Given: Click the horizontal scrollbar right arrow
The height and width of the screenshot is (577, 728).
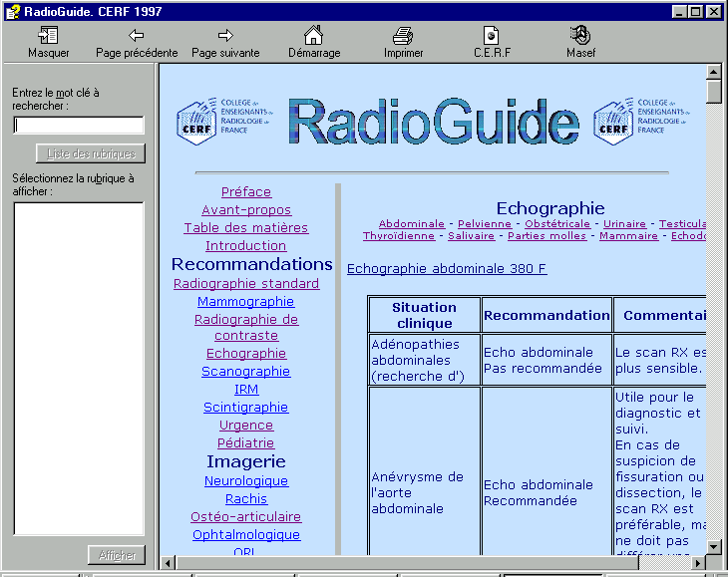Looking at the screenshot, I should 698,563.
